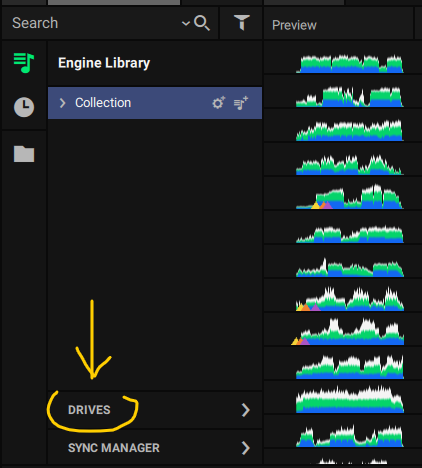This screenshot has width=422, height=468.
Task: Expand the Collection tree chevron
Action: coord(62,103)
